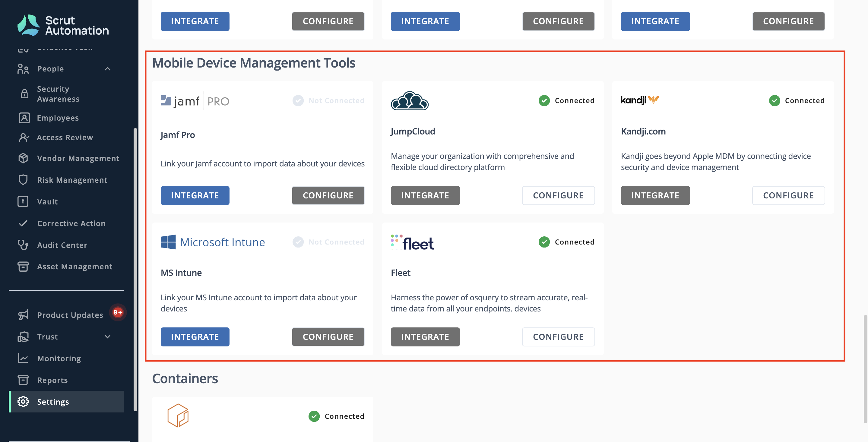The image size is (868, 442).
Task: Click the Vendor Management cube icon
Action: (23, 158)
